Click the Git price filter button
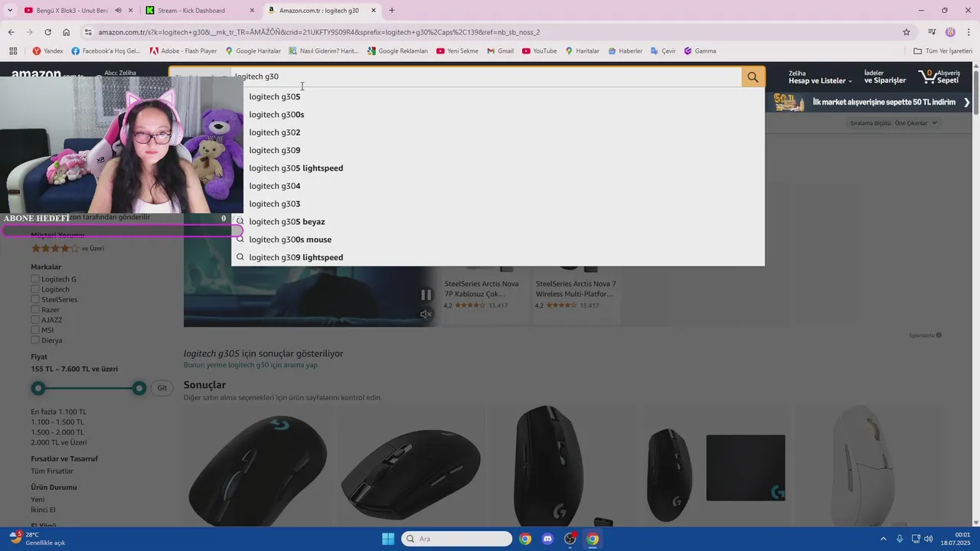The width and height of the screenshot is (980, 551). [162, 388]
